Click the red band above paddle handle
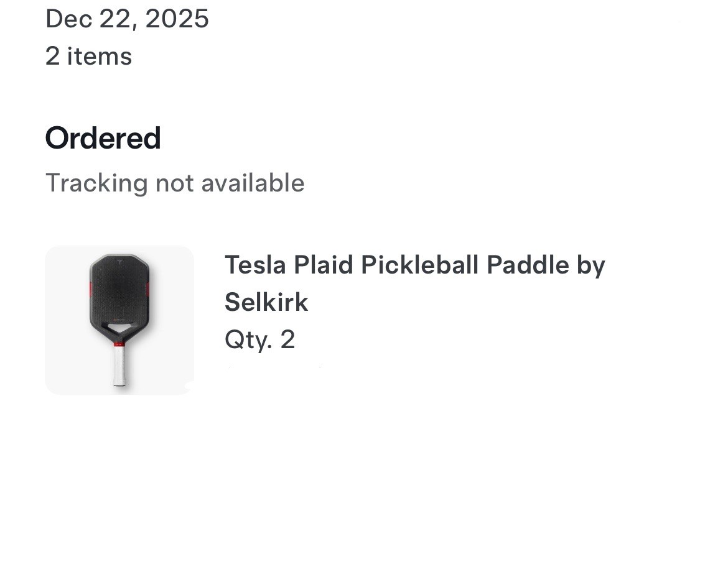 [x=119, y=344]
